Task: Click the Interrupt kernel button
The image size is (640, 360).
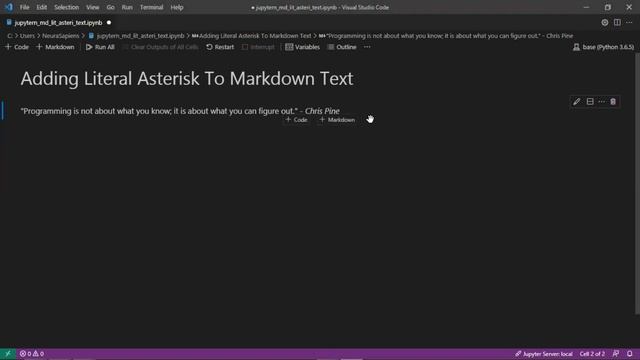Action: point(258,47)
